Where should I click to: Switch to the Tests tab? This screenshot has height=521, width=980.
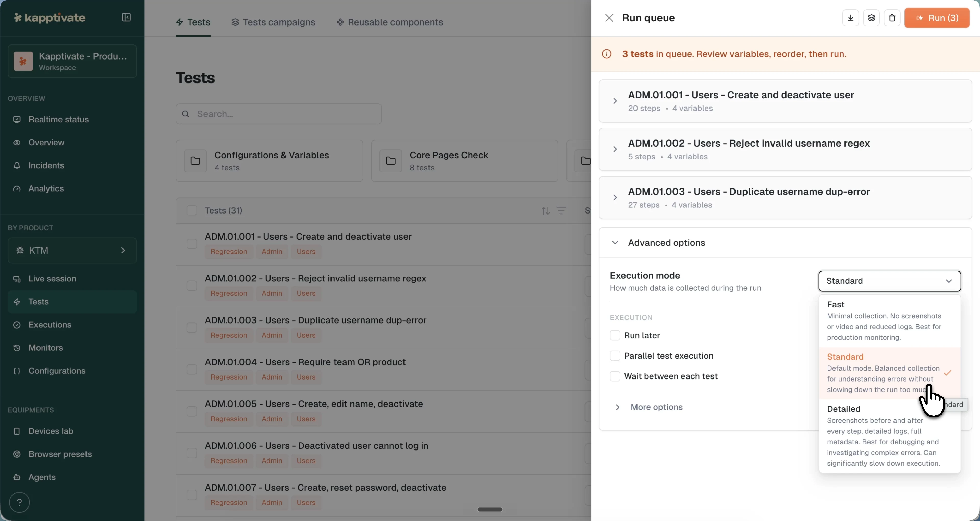tap(193, 22)
